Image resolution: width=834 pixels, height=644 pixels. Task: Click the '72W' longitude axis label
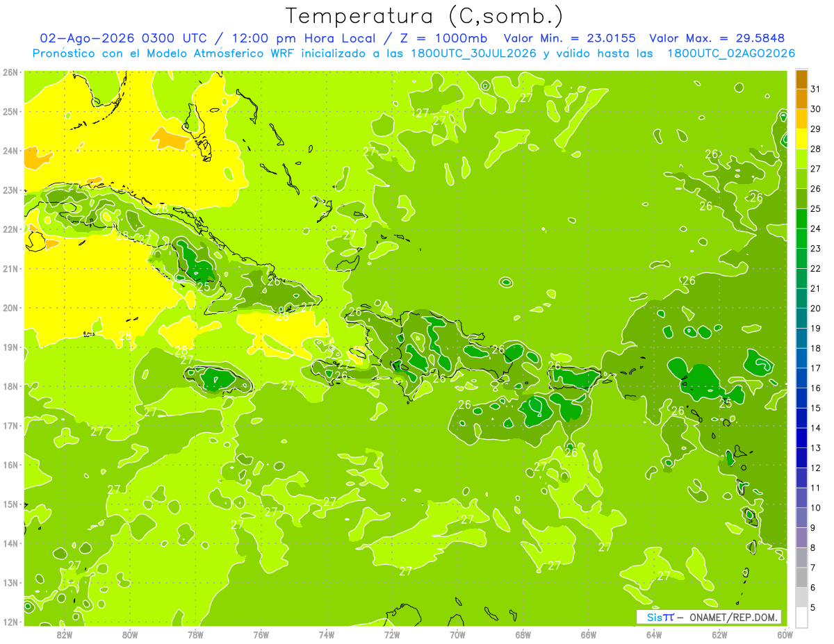pyautogui.click(x=392, y=635)
